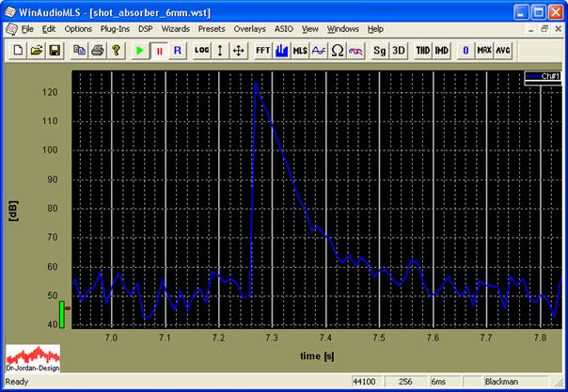Restore the inner document window
Image resolution: width=568 pixels, height=392 pixels.
click(x=544, y=29)
